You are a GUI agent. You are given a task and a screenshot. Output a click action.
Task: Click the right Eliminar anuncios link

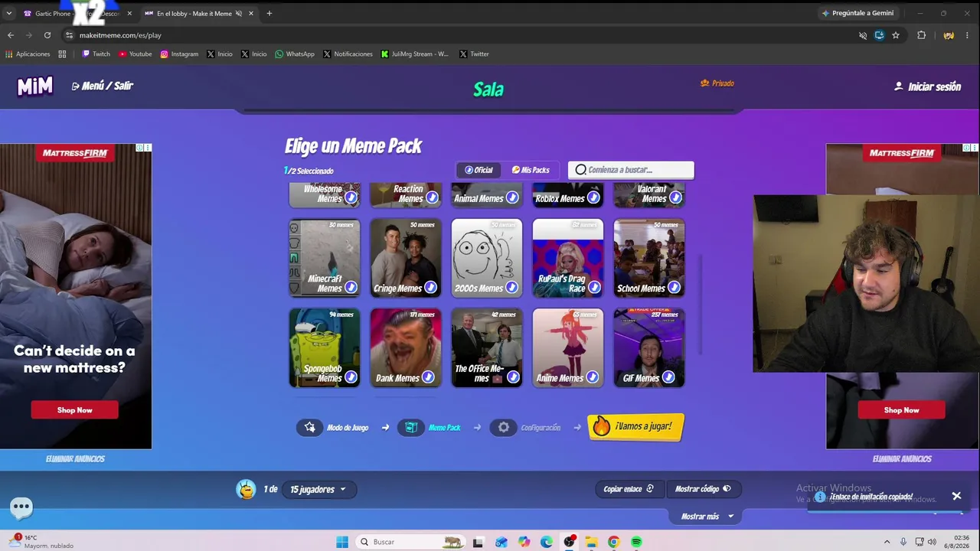pyautogui.click(x=902, y=459)
